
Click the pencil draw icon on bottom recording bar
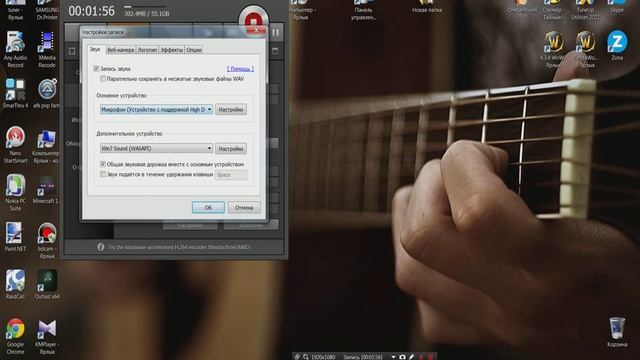(411, 357)
